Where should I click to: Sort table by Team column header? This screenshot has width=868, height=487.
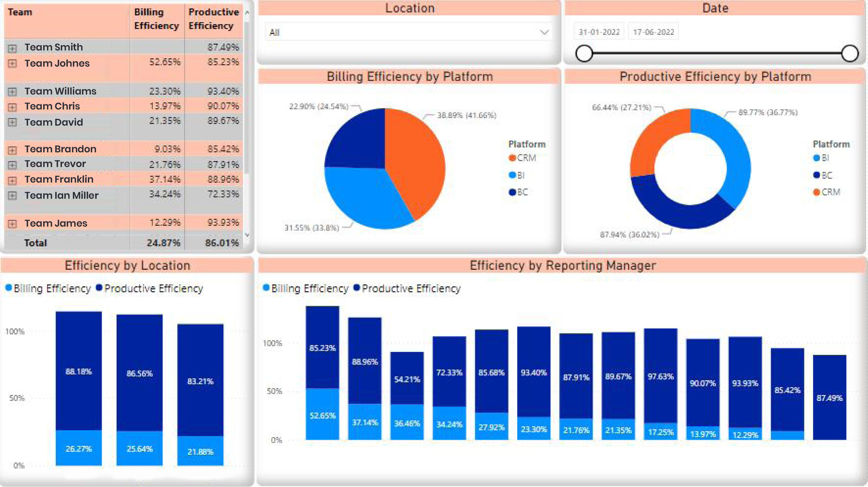tap(20, 12)
